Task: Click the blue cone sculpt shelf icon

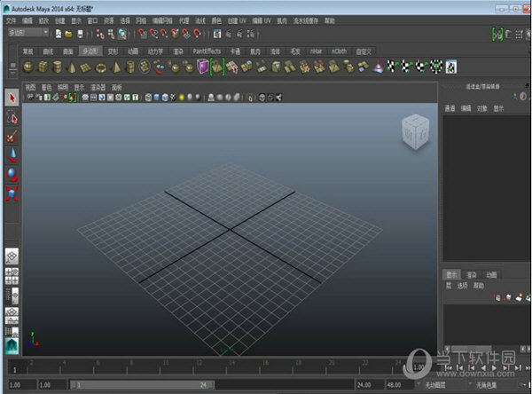Action: [378, 67]
